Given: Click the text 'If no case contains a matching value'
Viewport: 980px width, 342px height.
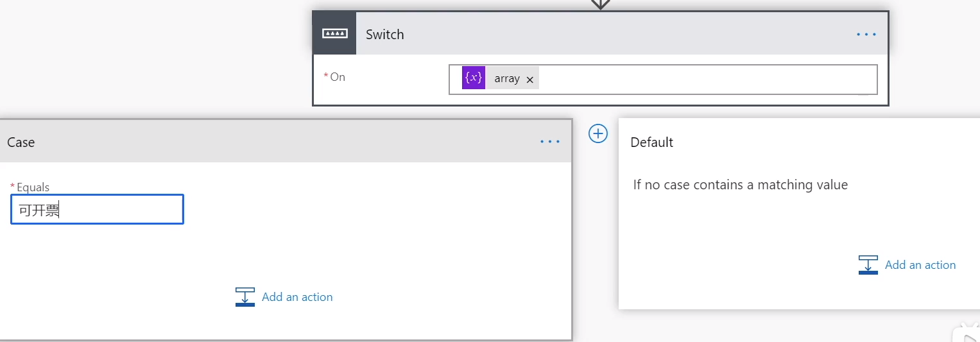Looking at the screenshot, I should pyautogui.click(x=741, y=185).
